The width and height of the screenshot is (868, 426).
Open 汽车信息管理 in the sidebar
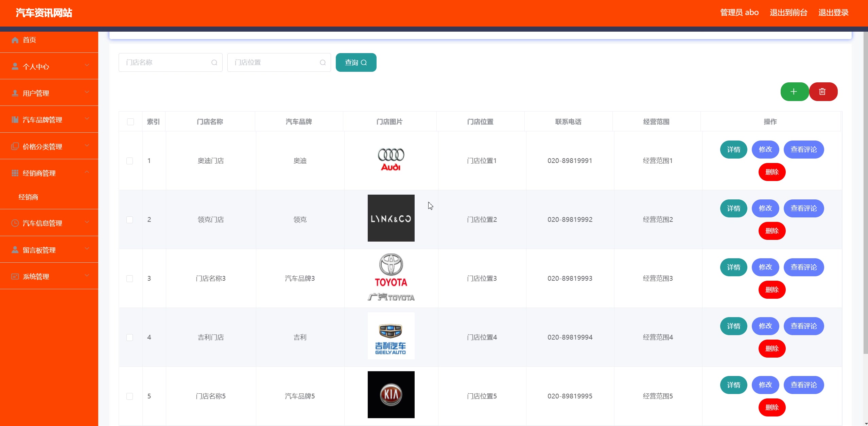[x=49, y=223]
